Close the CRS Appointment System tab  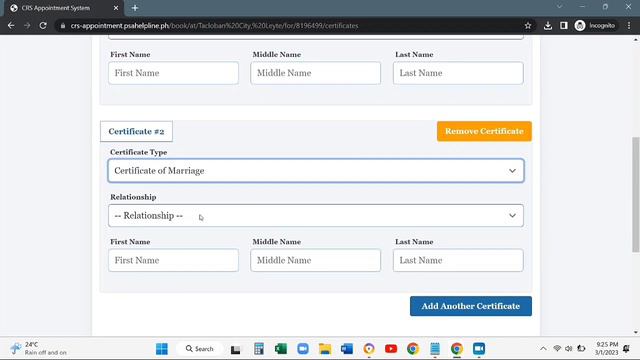point(116,8)
